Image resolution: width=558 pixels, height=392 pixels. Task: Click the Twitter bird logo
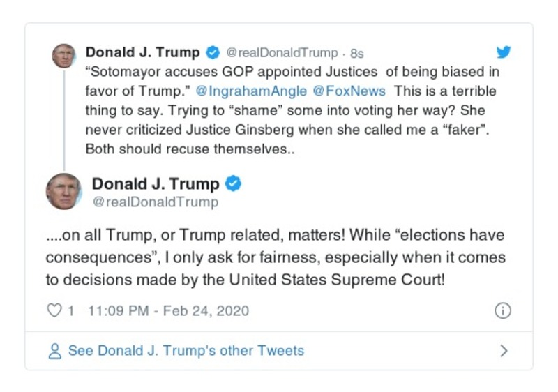click(504, 52)
